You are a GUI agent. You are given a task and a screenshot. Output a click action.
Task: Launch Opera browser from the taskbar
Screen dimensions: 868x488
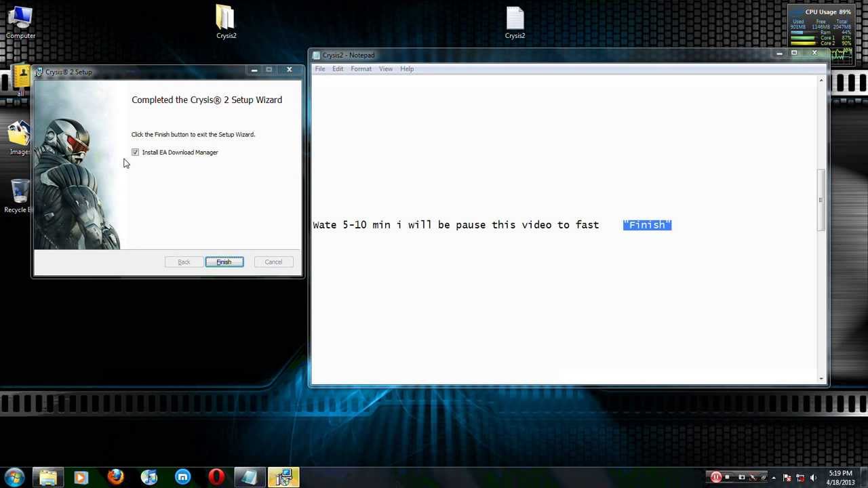pyautogui.click(x=216, y=477)
